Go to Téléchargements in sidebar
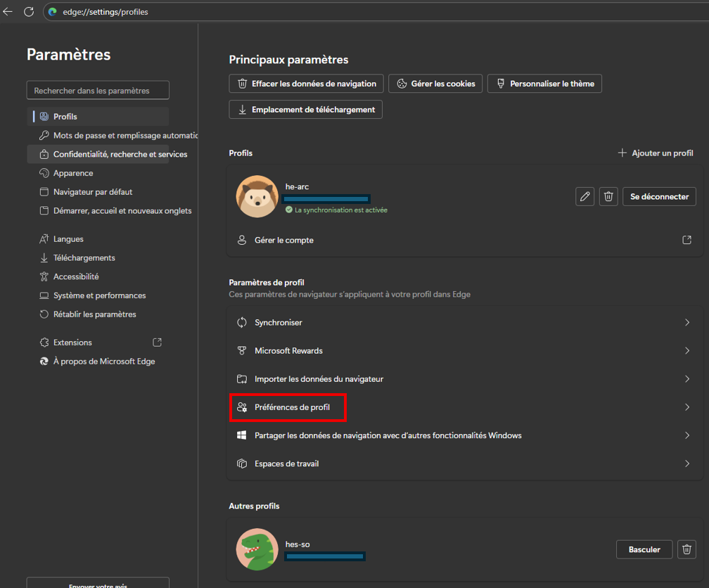Image resolution: width=709 pixels, height=588 pixels. 84,258
